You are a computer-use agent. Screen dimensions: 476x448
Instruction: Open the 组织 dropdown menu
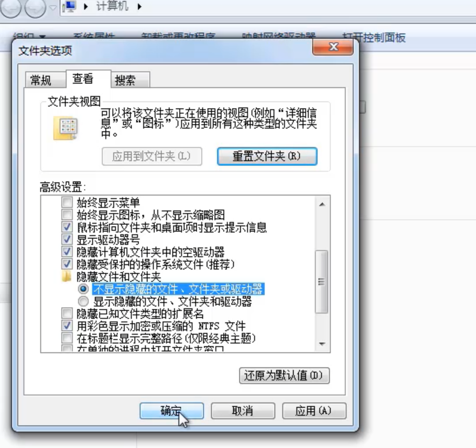[x=28, y=35]
